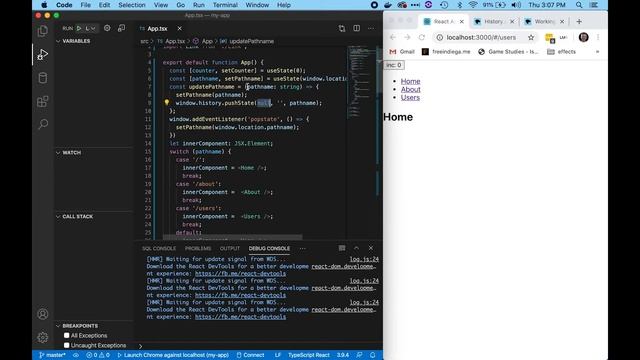The height and width of the screenshot is (360, 640).
Task: Open the Run menu in menu bar
Action: click(x=199, y=5)
